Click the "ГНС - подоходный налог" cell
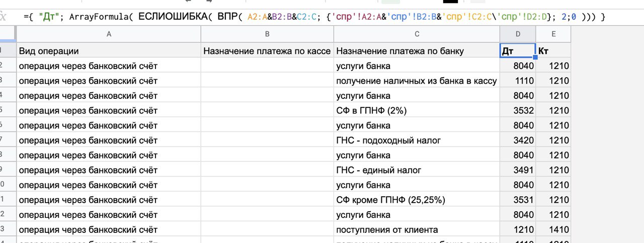 tap(417, 140)
